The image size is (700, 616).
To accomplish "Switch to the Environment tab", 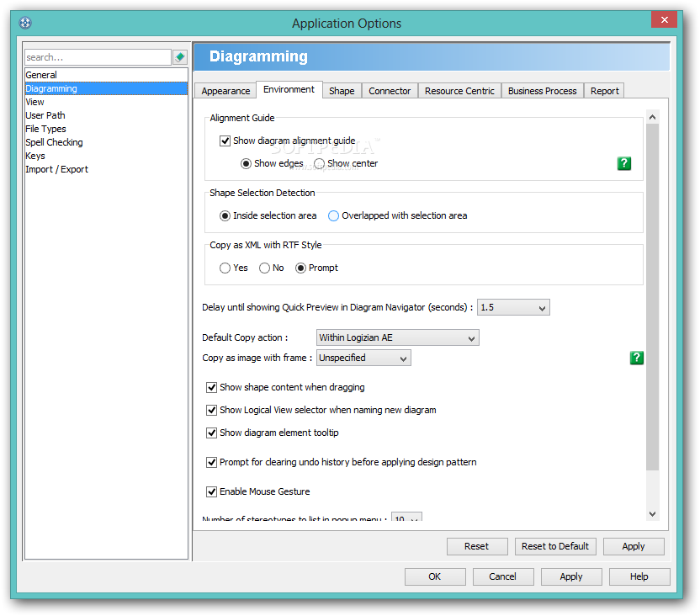I will pos(289,89).
